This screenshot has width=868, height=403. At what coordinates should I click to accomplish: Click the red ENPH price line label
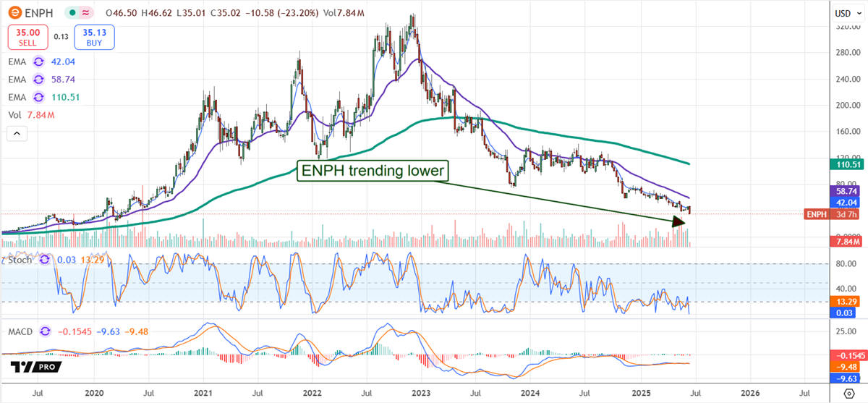(x=815, y=214)
